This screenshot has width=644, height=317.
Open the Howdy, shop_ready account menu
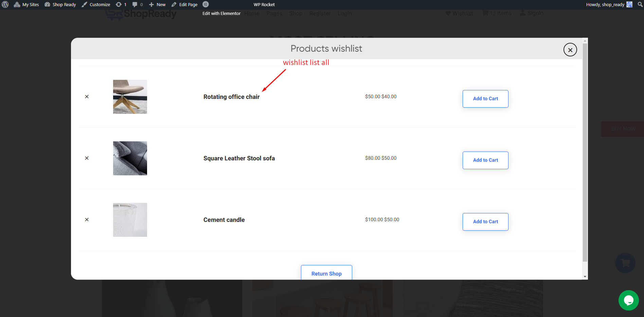608,4
